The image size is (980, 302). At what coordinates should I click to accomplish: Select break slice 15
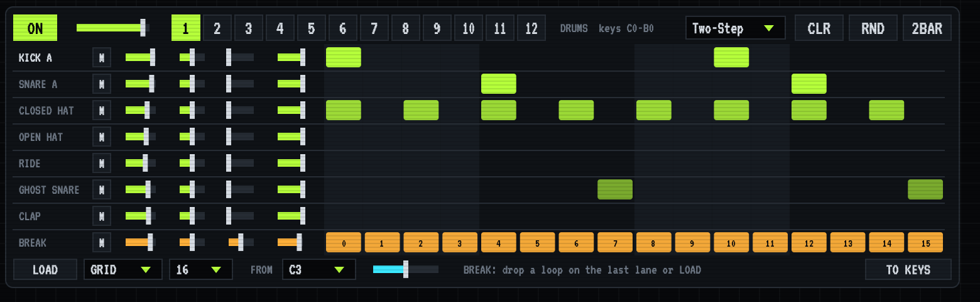click(x=925, y=242)
